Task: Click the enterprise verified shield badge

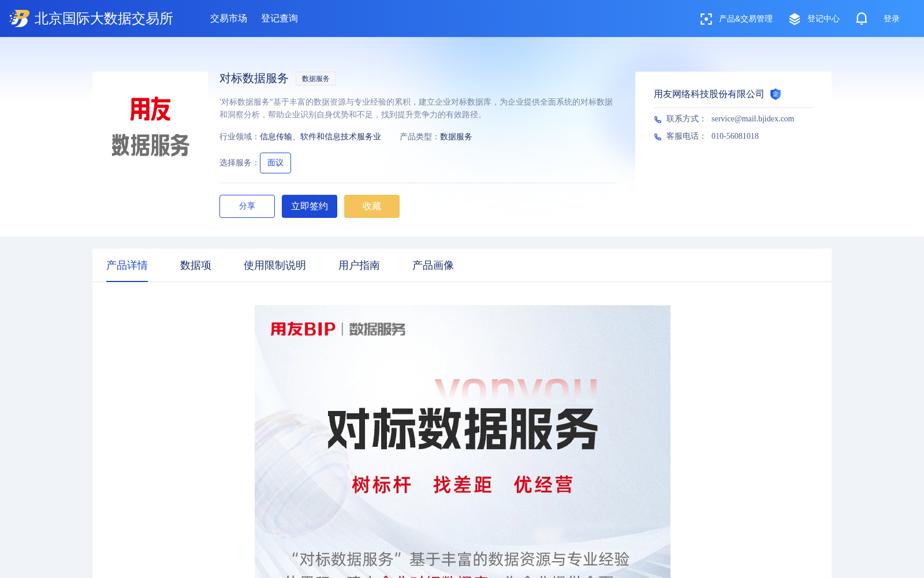Action: pyautogui.click(x=776, y=94)
